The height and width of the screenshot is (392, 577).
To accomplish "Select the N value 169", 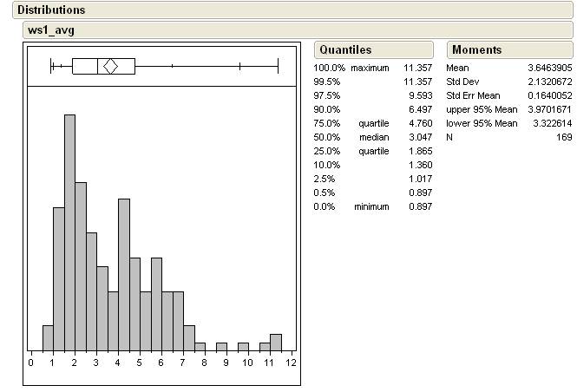I will pos(563,137).
